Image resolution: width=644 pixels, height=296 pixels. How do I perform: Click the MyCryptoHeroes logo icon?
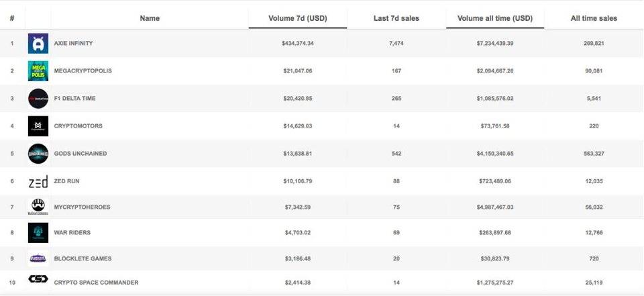pyautogui.click(x=38, y=205)
